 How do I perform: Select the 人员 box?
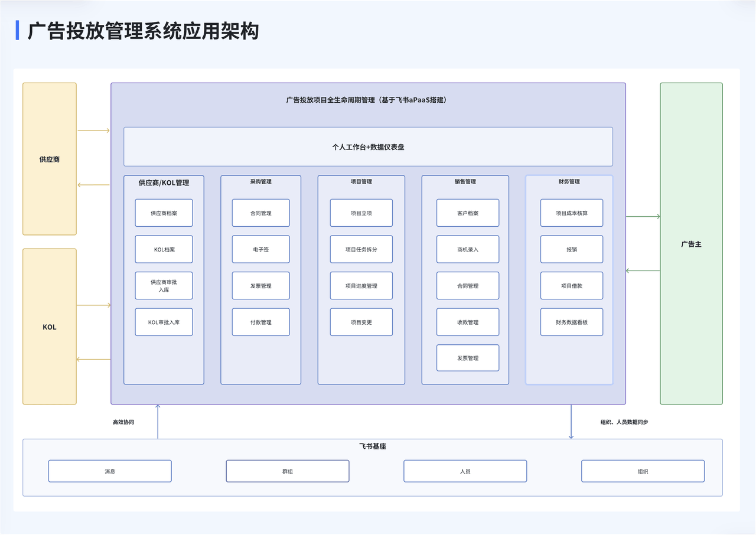[465, 471]
